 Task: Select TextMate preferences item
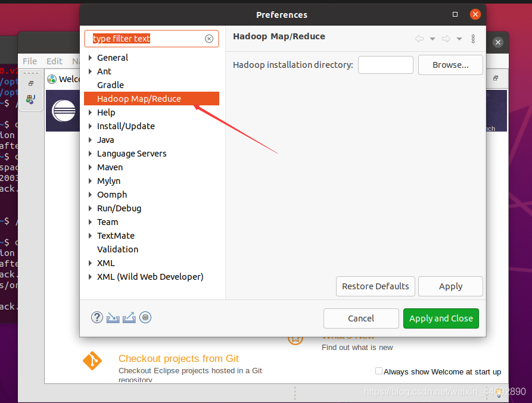[x=116, y=236]
